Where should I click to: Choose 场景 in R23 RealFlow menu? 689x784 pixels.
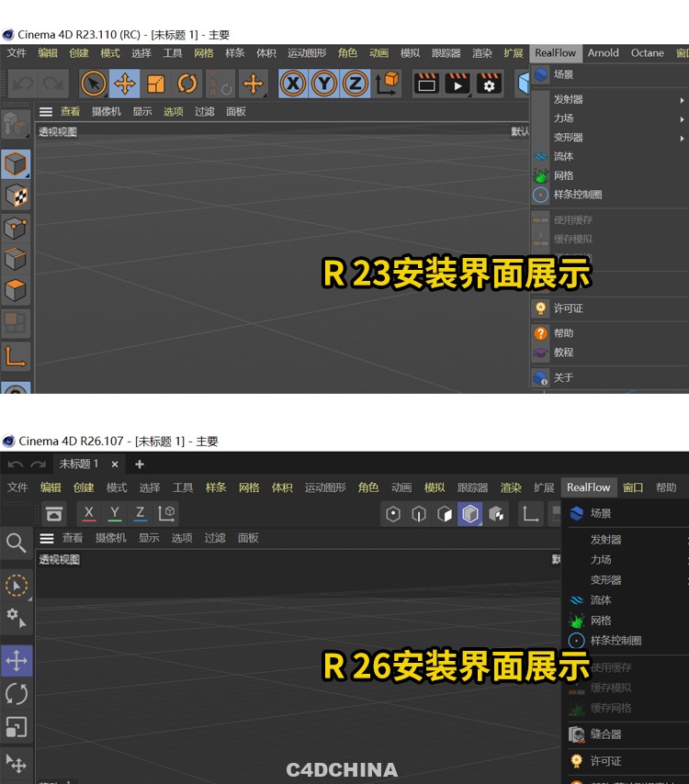609,75
